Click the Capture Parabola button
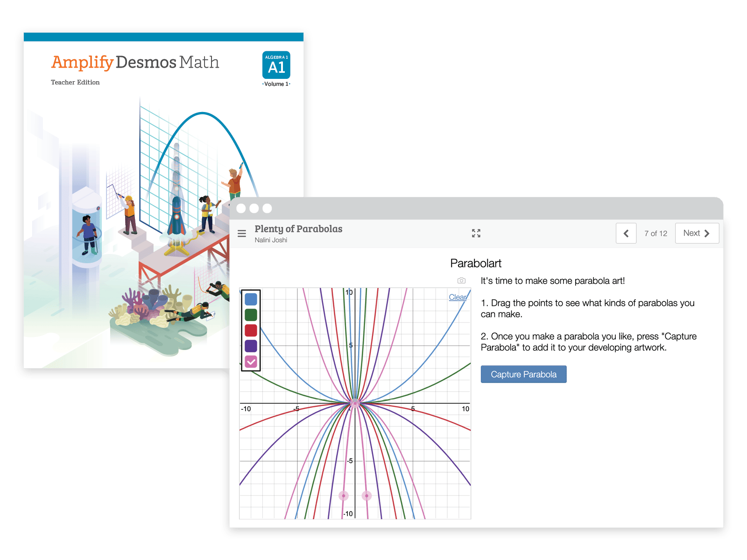This screenshot has width=747, height=560. (x=523, y=374)
